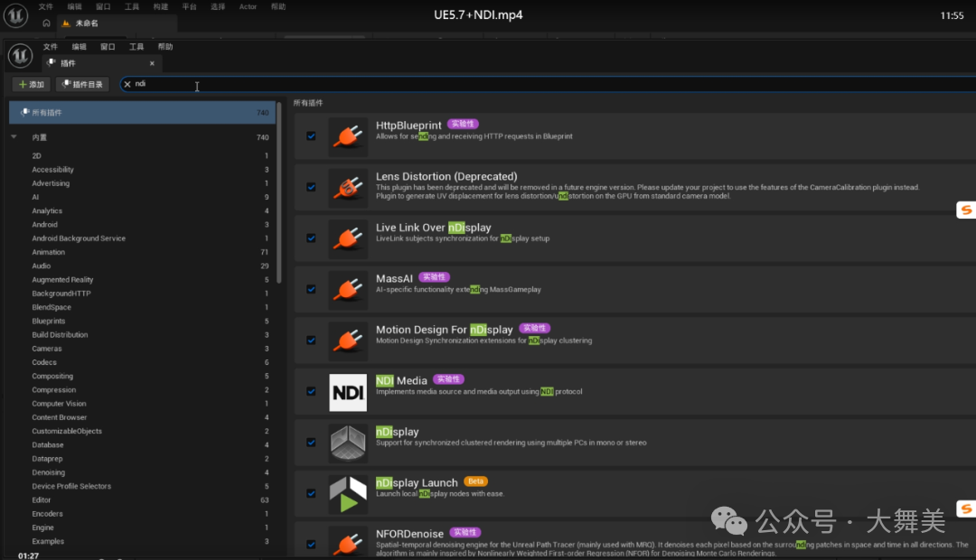The image size is (976, 560).
Task: Collapse the 内置 category tree arrow
Action: coord(14,137)
